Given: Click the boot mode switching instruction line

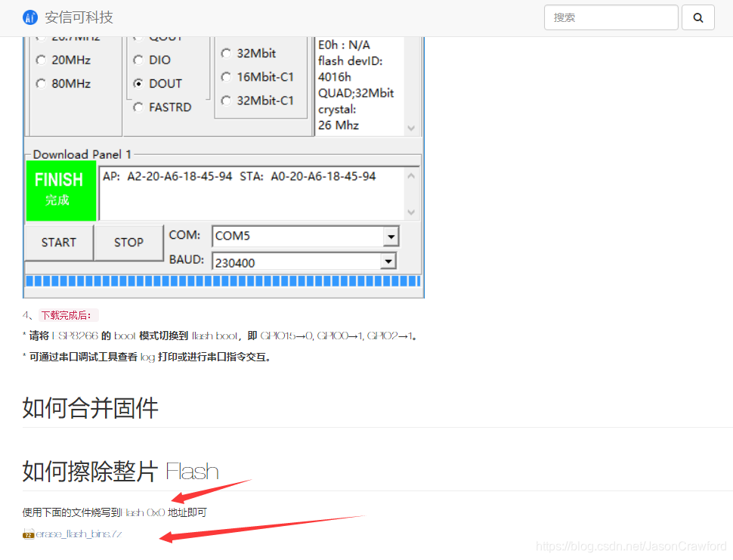Looking at the screenshot, I should (x=220, y=336).
